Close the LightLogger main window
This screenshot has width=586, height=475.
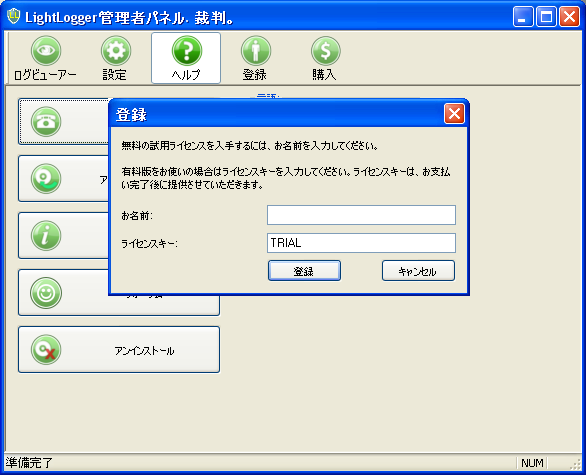(569, 17)
